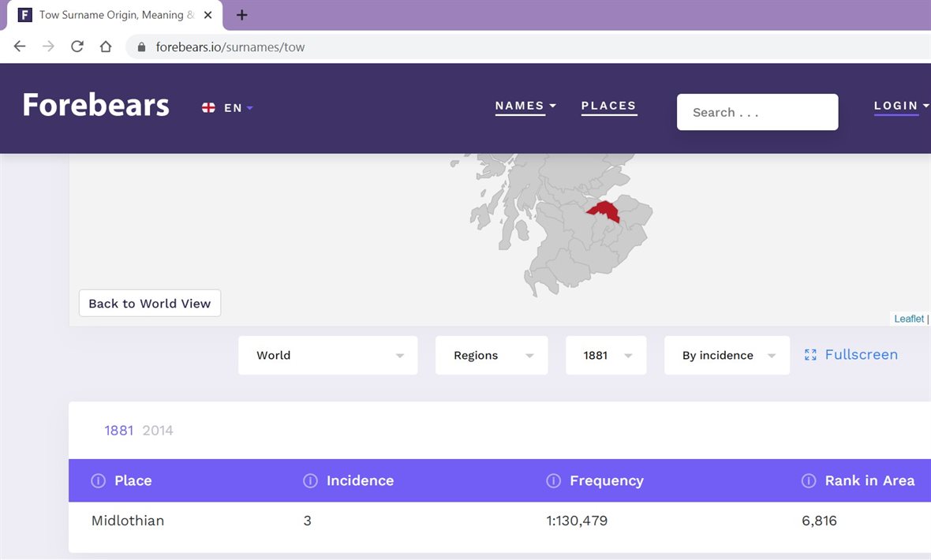Click the Back to World View button
This screenshot has width=931, height=560.
pyautogui.click(x=150, y=304)
